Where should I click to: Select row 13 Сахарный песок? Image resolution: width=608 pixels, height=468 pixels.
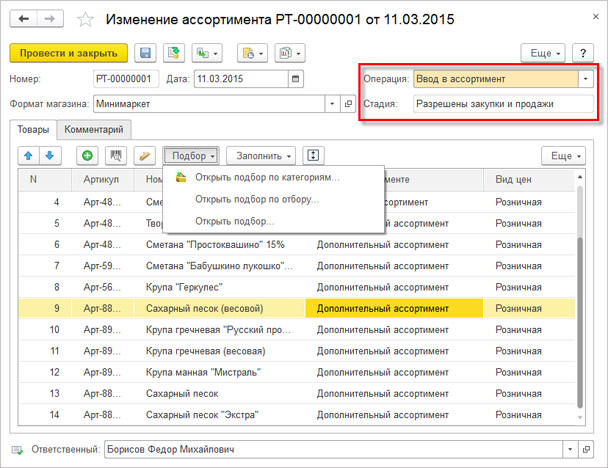coord(297,394)
